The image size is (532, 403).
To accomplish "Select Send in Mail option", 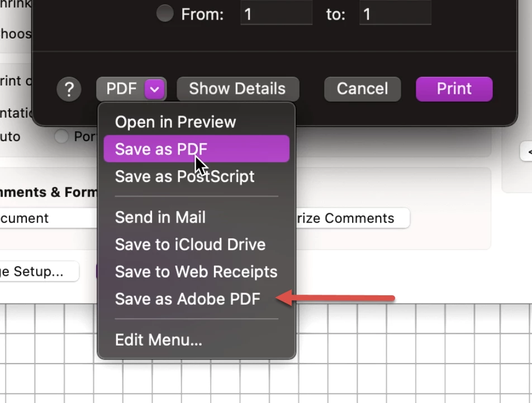I will coord(197,217).
